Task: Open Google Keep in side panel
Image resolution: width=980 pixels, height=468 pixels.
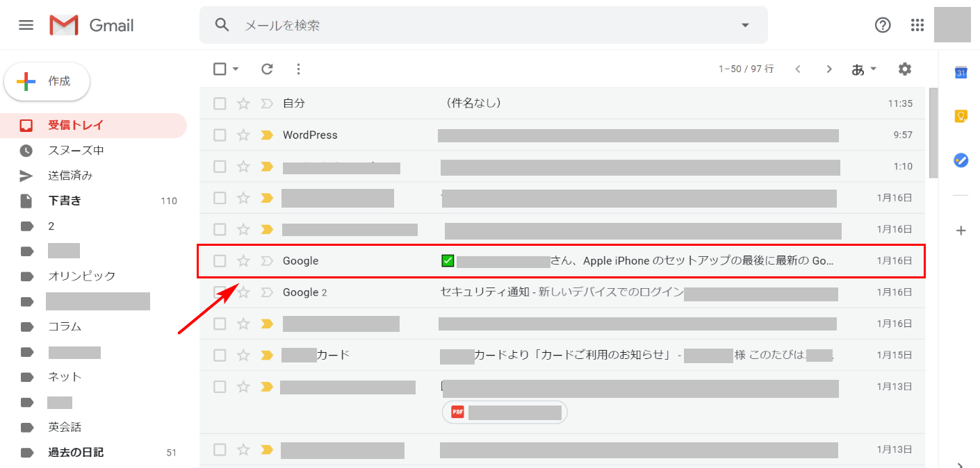Action: tap(961, 116)
